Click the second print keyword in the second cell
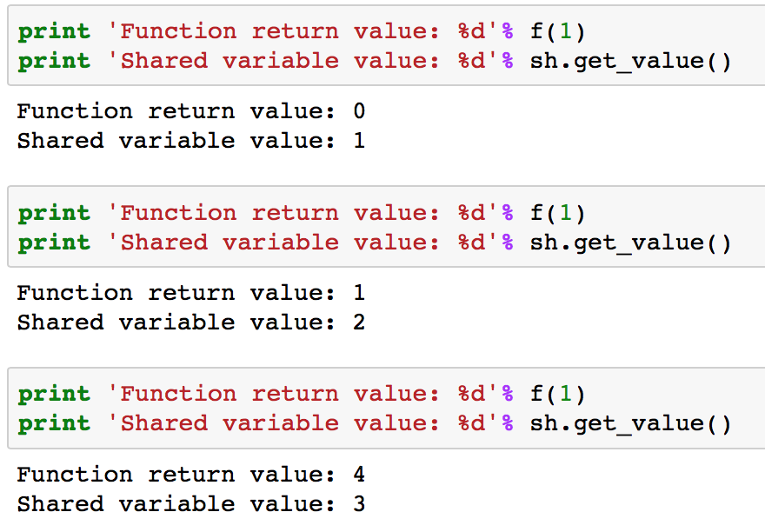 pyautogui.click(x=54, y=243)
